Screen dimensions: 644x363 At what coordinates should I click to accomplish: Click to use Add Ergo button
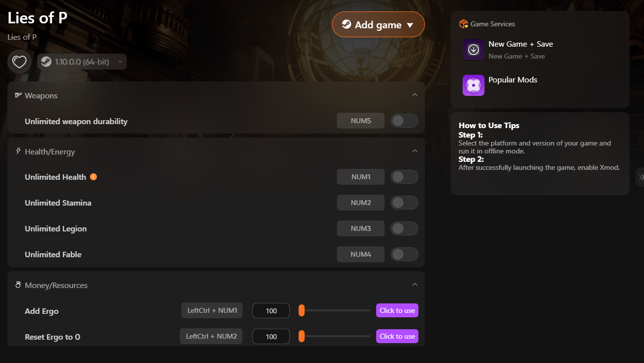tap(397, 310)
